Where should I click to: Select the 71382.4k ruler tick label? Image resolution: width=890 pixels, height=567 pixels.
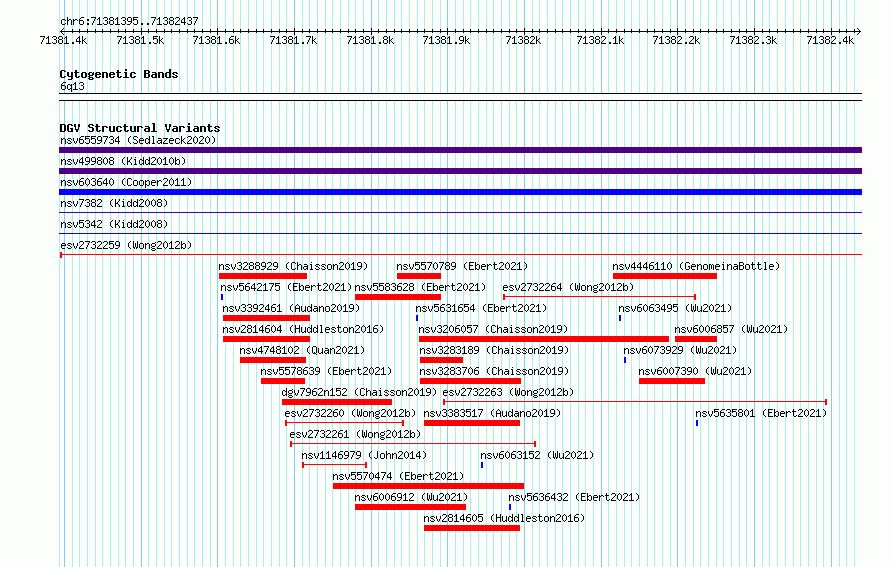(x=830, y=40)
